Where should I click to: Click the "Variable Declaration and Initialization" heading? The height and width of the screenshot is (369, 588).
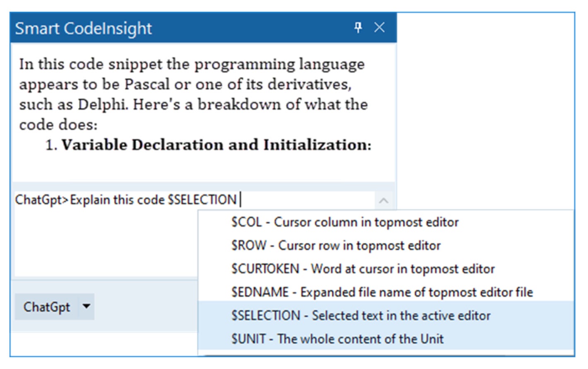click(x=216, y=145)
